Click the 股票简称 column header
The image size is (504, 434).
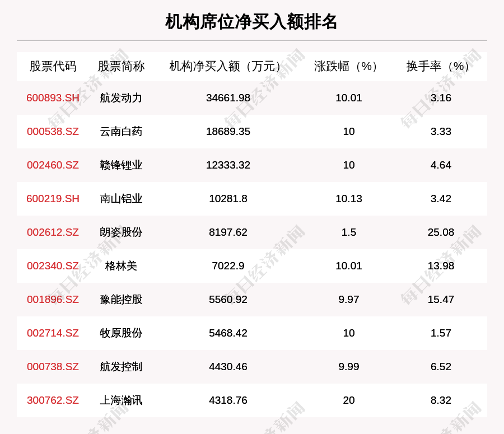click(x=121, y=66)
